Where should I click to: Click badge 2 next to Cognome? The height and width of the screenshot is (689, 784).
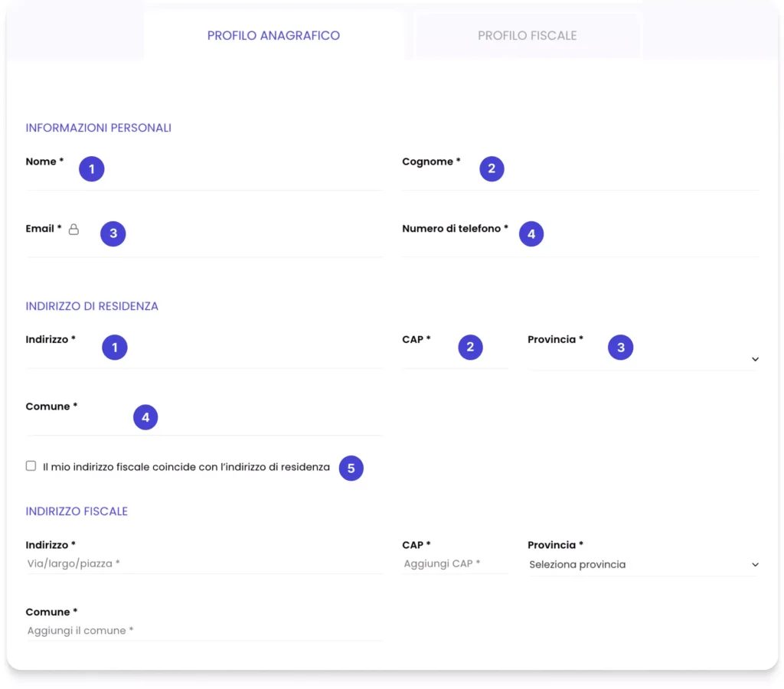(x=492, y=169)
